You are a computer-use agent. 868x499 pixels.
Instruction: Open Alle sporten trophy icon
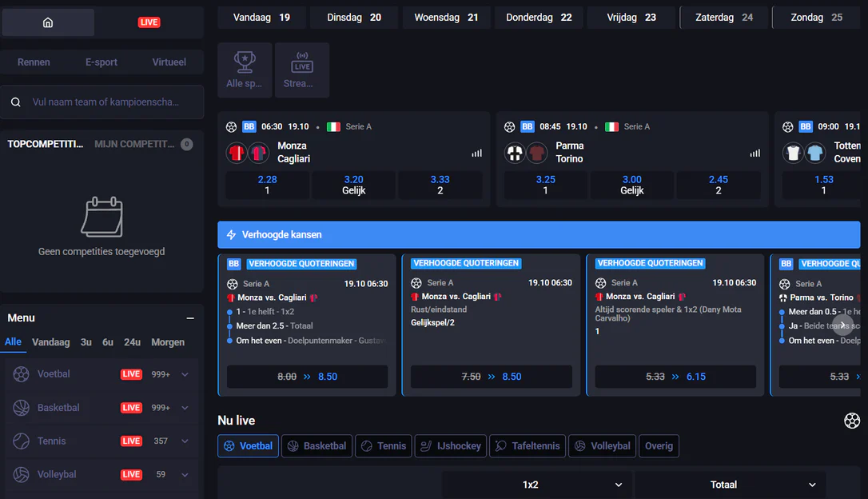pos(244,70)
